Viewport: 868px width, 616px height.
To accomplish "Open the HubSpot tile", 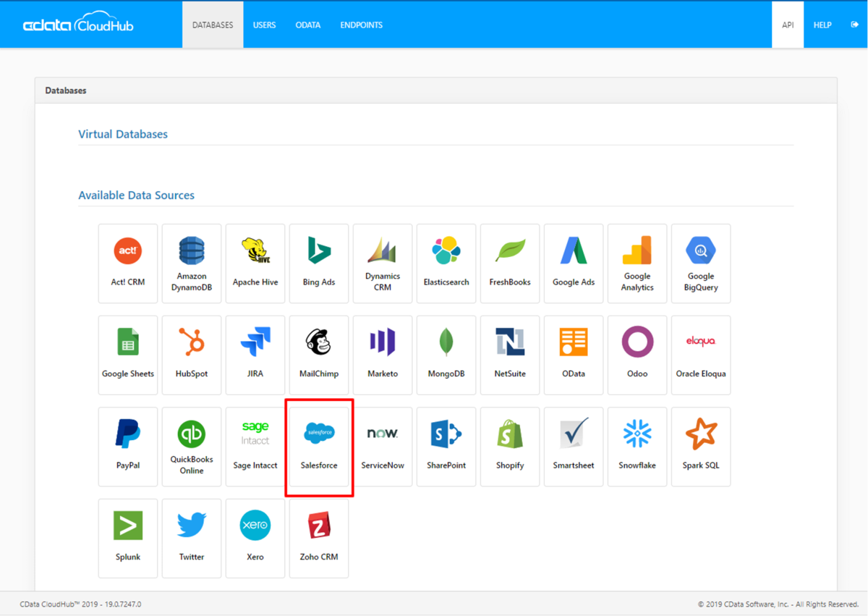I will click(192, 355).
